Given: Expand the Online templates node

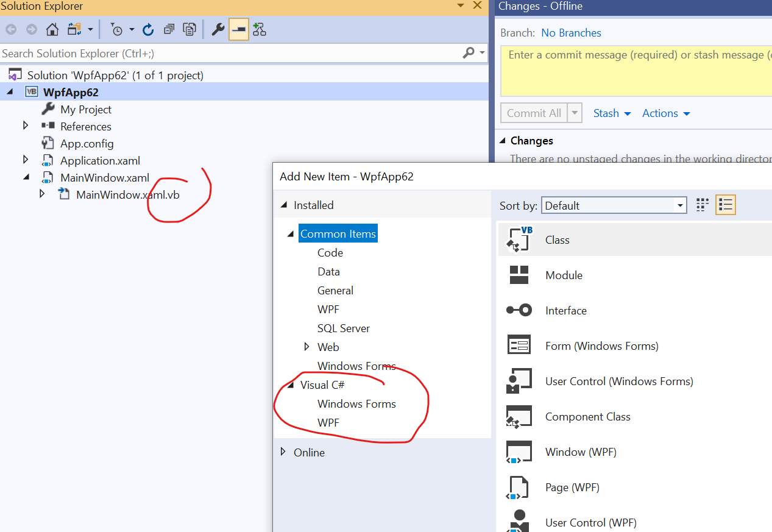Looking at the screenshot, I should point(283,452).
